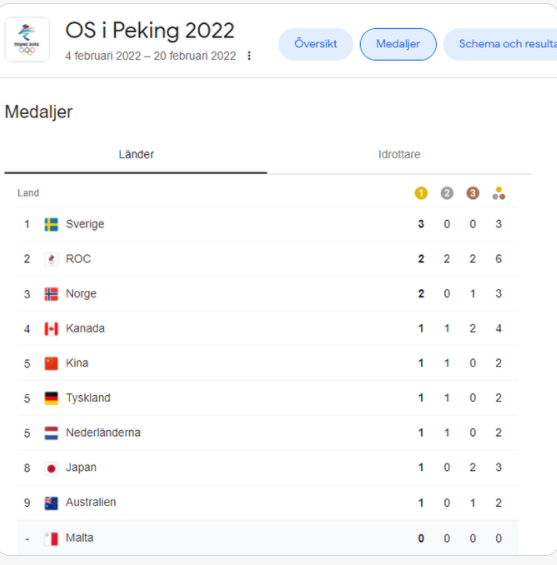557x565 pixels.
Task: Click the Japan flag icon
Action: pyautogui.click(x=51, y=468)
